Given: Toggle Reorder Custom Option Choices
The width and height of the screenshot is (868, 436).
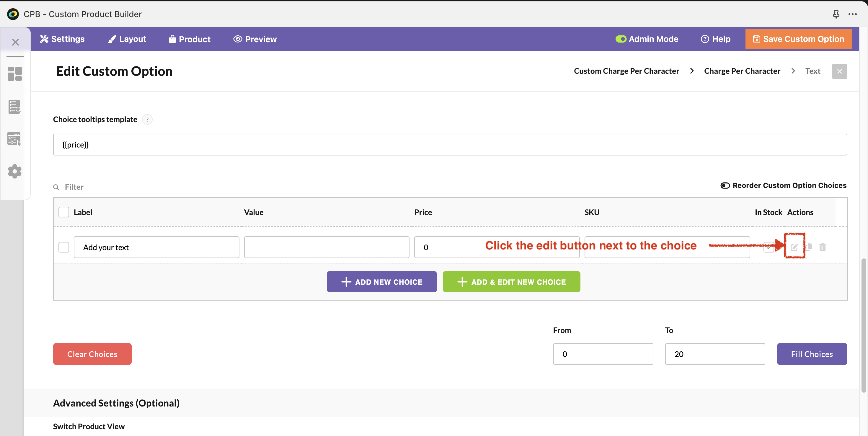Looking at the screenshot, I should coord(725,186).
